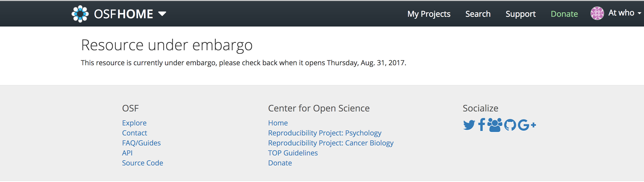This screenshot has width=644, height=182.
Task: Click the OSF flower logo icon
Action: 80,14
